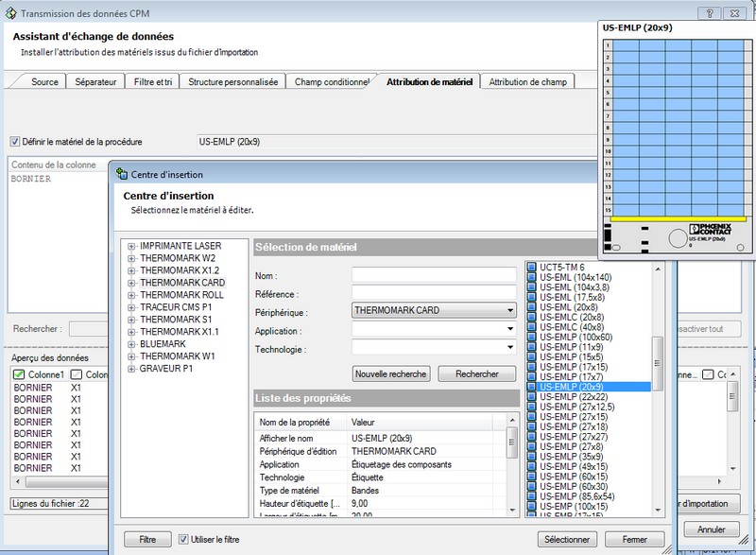Open the Application dropdown list
756x555 pixels.
click(510, 330)
